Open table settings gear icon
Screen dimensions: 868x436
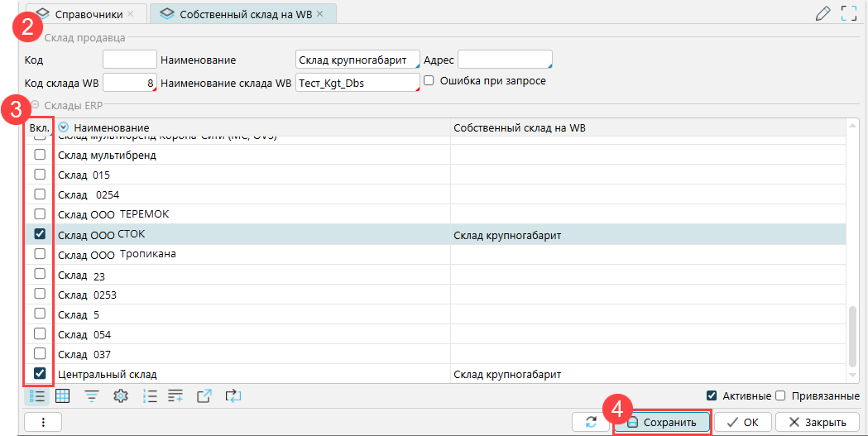(120, 396)
